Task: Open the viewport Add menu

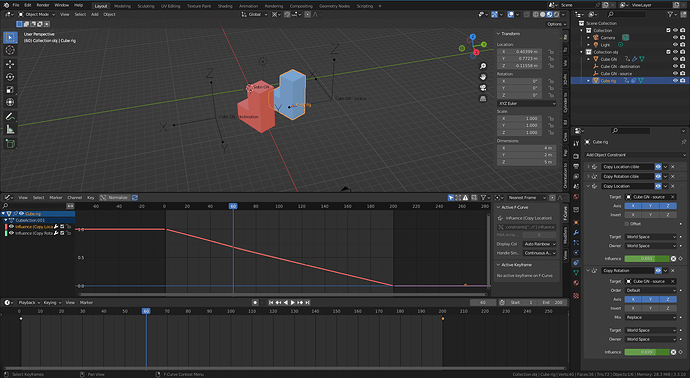Action: [x=95, y=15]
